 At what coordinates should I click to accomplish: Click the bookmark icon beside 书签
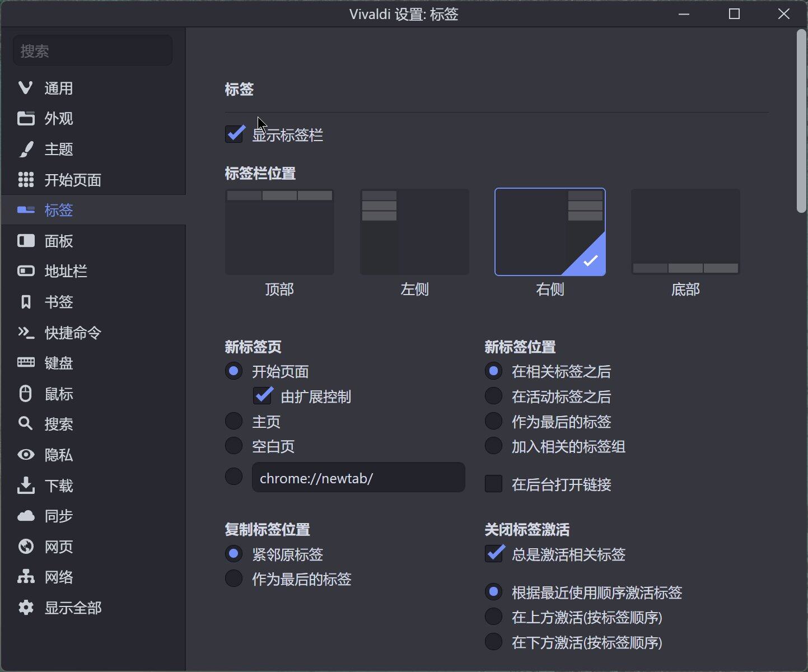point(26,302)
